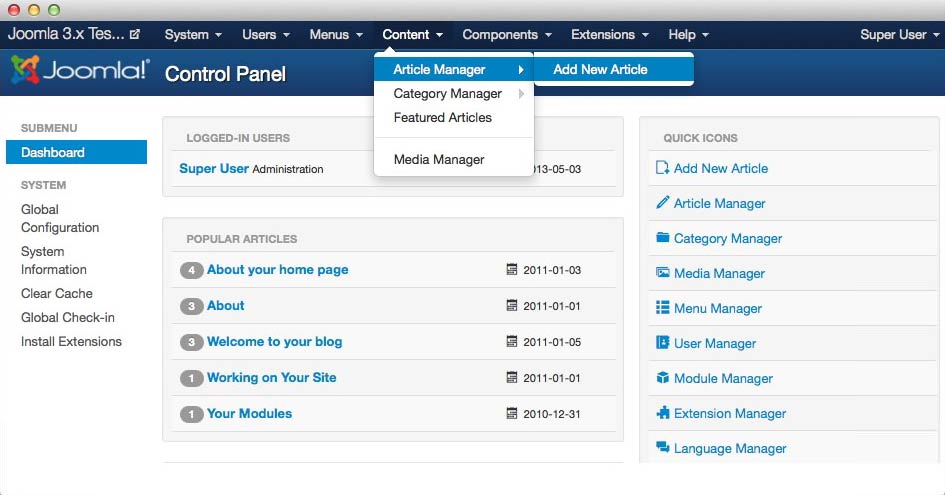Click the Joomla! logo in the header
This screenshot has width=945, height=495.
pyautogui.click(x=80, y=71)
